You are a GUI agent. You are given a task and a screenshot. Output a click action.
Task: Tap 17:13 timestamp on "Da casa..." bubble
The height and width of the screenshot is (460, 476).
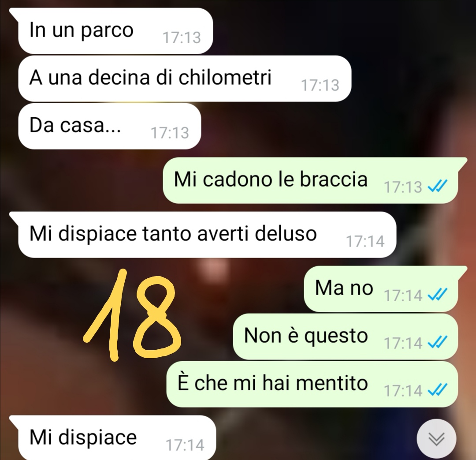click(170, 133)
